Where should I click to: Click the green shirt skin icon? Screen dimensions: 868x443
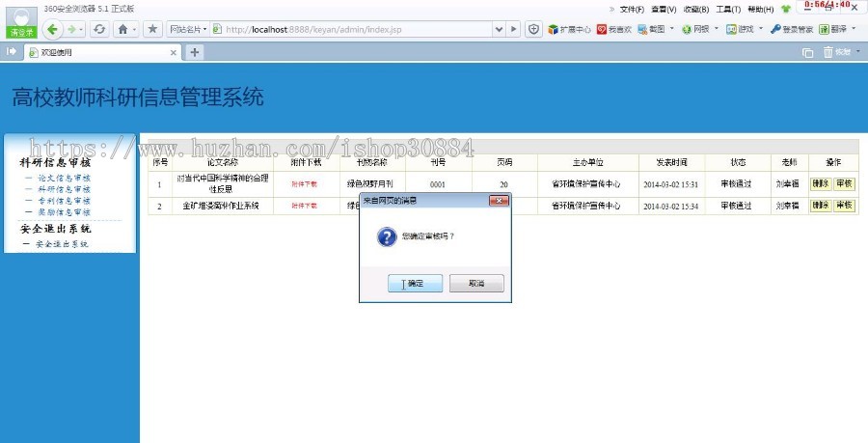[x=785, y=10]
